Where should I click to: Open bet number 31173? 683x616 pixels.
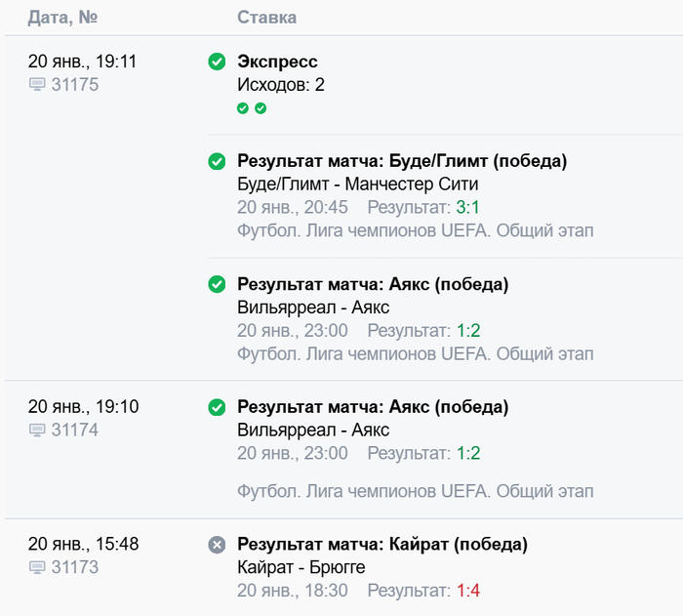tap(75, 568)
